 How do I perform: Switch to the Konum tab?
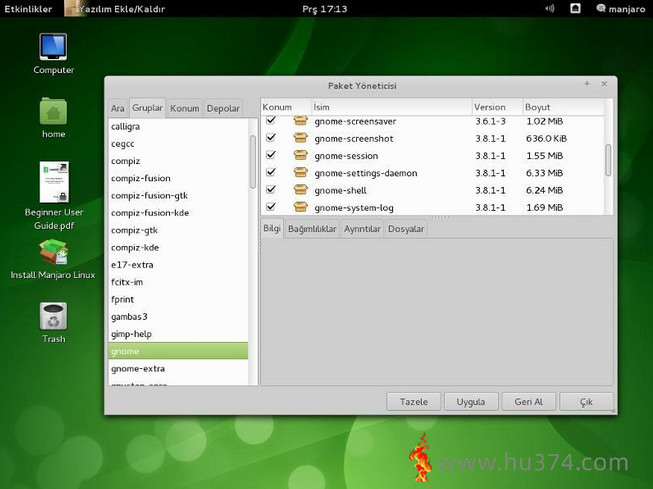pos(184,108)
